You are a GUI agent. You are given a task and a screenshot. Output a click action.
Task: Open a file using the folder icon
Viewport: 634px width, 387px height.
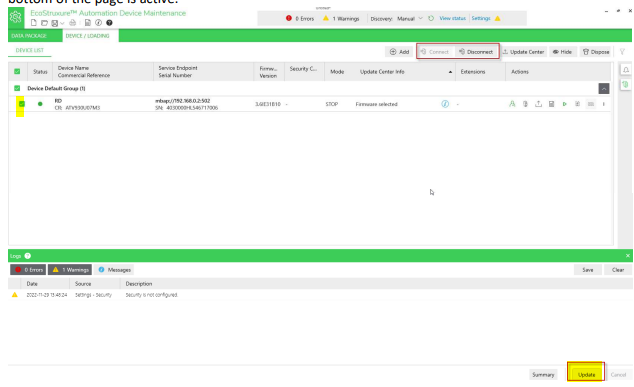(x=44, y=23)
